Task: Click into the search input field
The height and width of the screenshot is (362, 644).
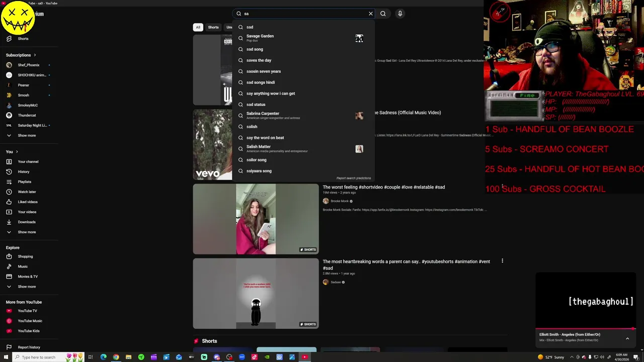Action: 304,14
